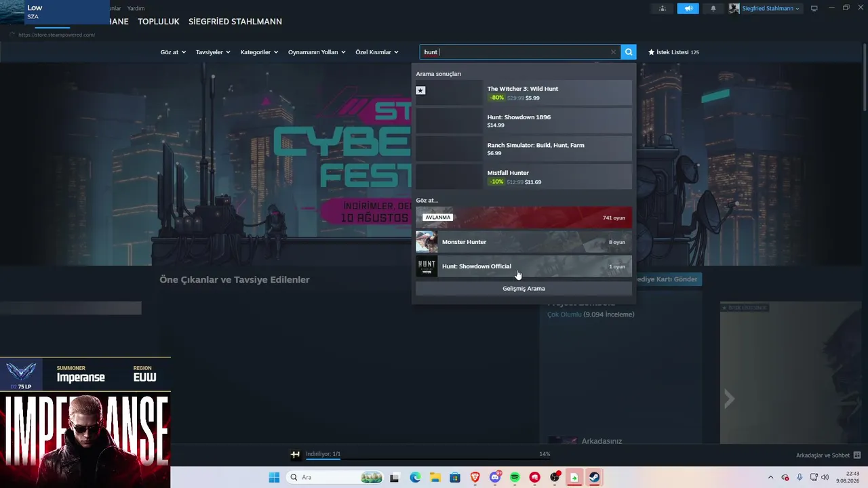Click the Windows taskbar search box

(335, 477)
